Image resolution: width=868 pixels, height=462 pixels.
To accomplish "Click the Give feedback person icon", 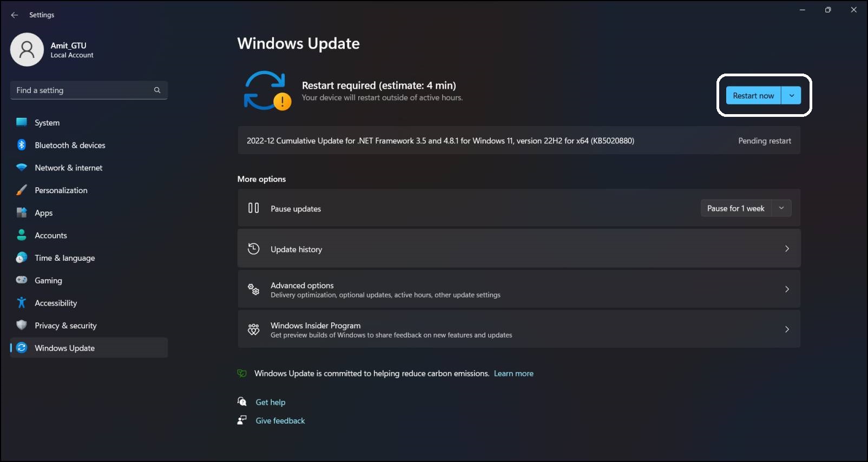I will tap(242, 420).
